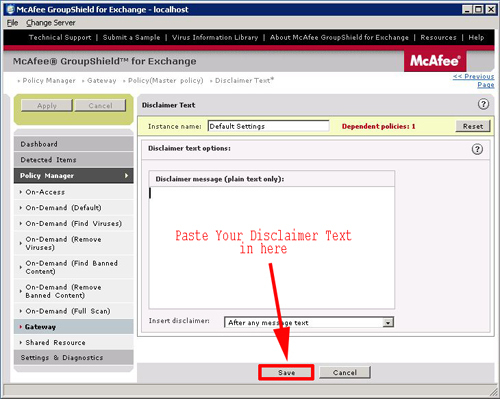
Task: Click inside Disclaimer message text area
Action: coord(272,248)
